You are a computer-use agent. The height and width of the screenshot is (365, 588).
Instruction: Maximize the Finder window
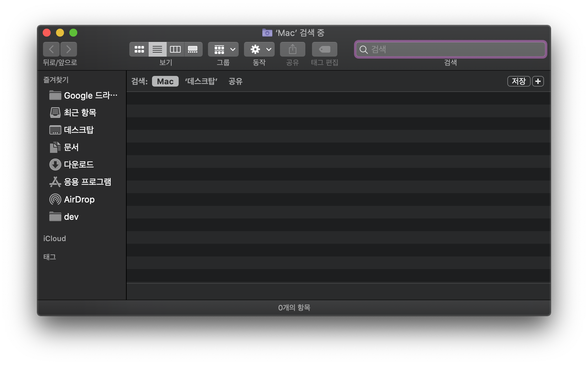point(73,33)
